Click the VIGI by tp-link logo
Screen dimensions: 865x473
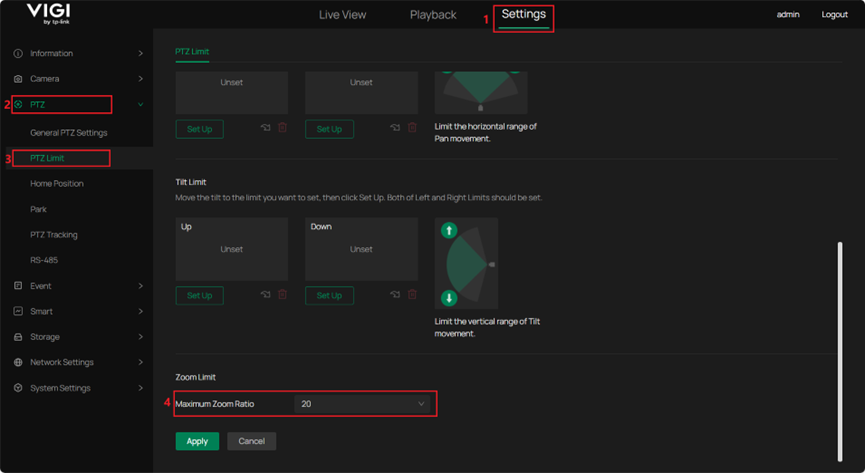pos(49,14)
